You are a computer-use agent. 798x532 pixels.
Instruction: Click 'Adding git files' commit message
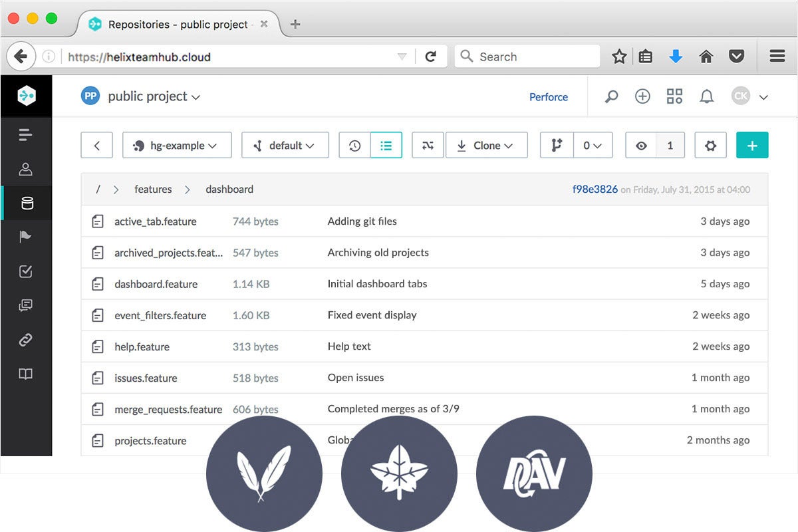click(x=362, y=221)
